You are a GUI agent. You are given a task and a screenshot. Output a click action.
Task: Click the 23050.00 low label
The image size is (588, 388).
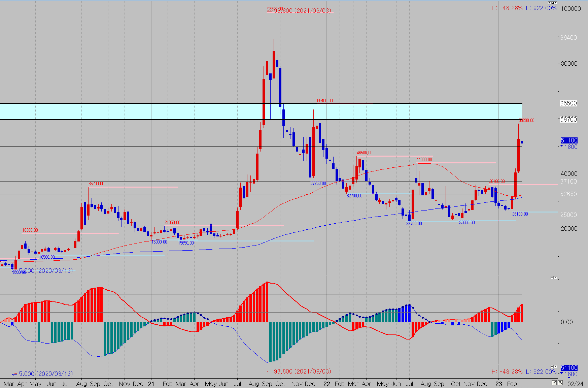click(x=467, y=222)
